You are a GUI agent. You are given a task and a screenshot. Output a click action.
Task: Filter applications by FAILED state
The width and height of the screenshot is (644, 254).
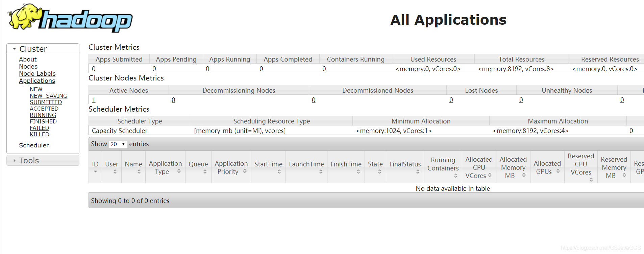coord(39,128)
